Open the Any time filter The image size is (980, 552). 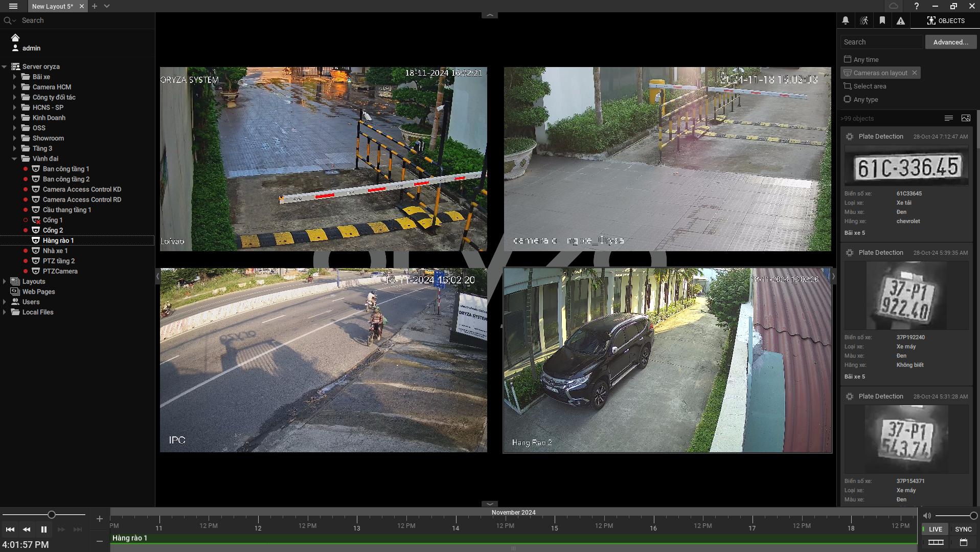[861, 59]
